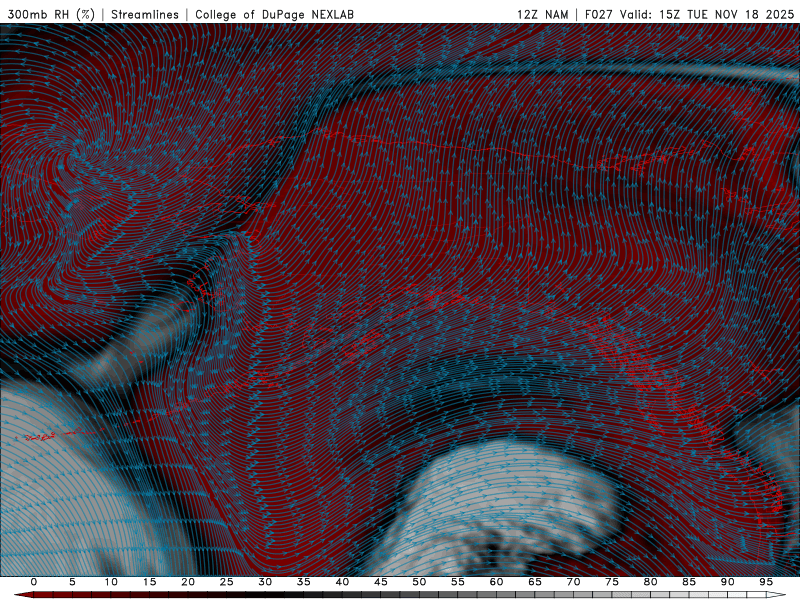Click the colorbar label "25"
Image resolution: width=800 pixels, height=600 pixels.
click(227, 582)
